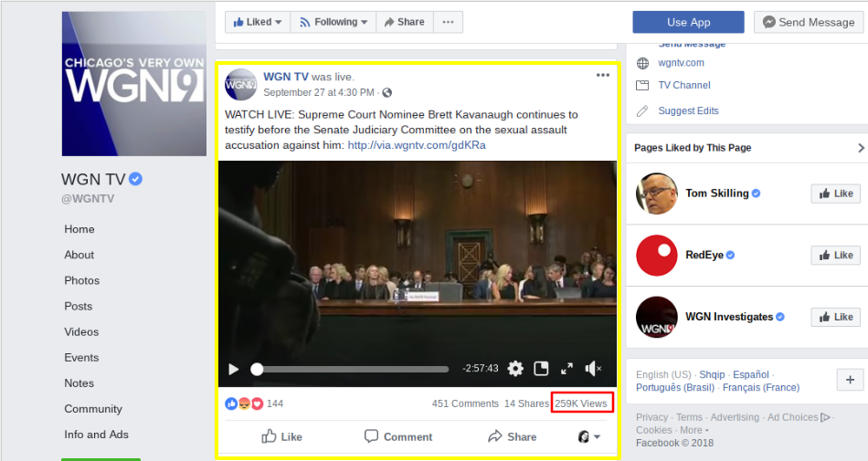Open Posts section in sidebar
868x461 pixels.
pyautogui.click(x=78, y=306)
